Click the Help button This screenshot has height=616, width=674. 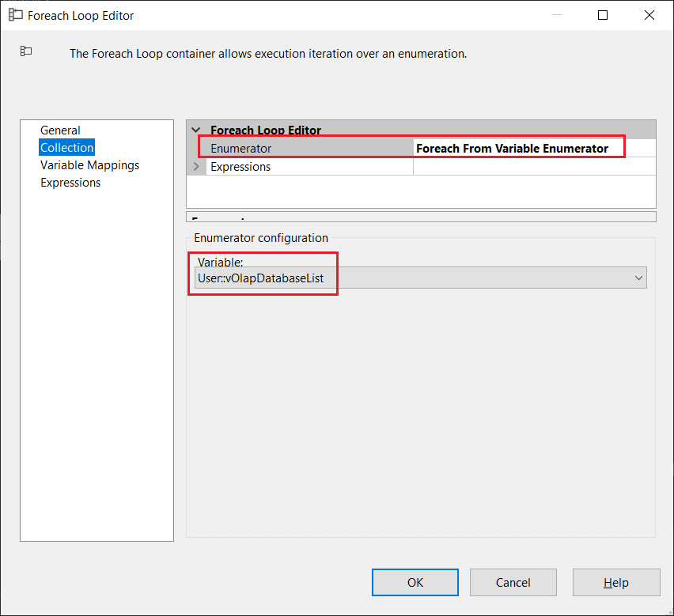click(616, 583)
